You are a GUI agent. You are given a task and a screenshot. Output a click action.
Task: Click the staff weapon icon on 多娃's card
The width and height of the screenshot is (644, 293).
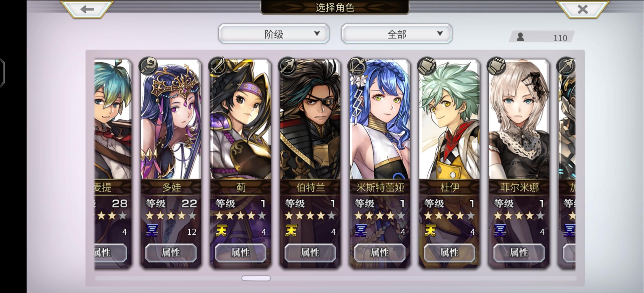pyautogui.click(x=148, y=66)
